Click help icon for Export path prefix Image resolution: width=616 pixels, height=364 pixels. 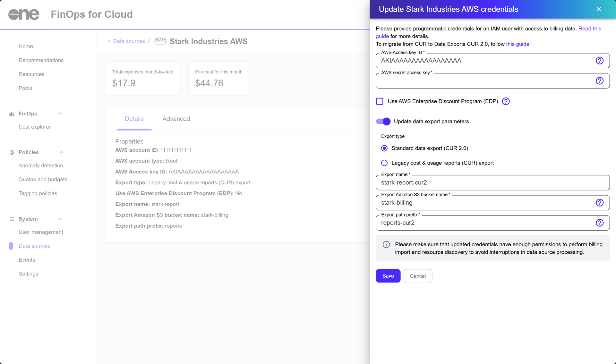coord(599,223)
